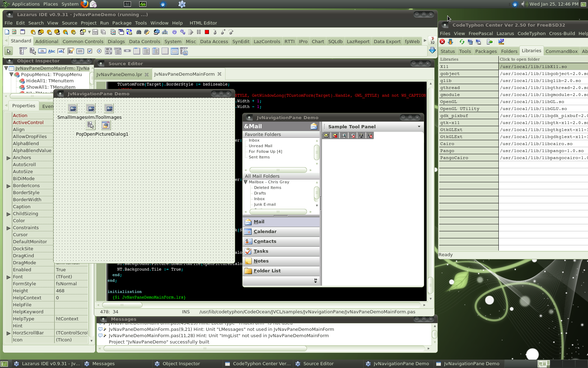The image size is (588, 368).
Task: Select the TToggleBox 'on' component in palette
Action: 80,51
